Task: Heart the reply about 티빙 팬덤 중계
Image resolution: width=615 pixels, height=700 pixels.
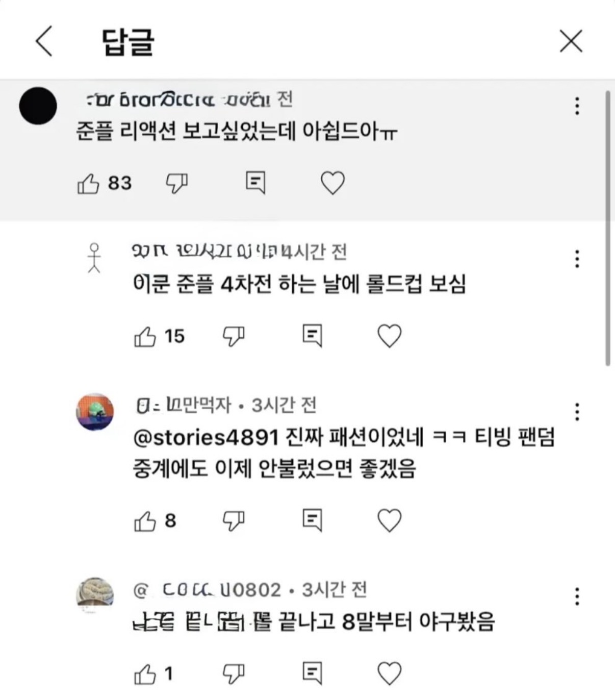Action: pyautogui.click(x=389, y=520)
